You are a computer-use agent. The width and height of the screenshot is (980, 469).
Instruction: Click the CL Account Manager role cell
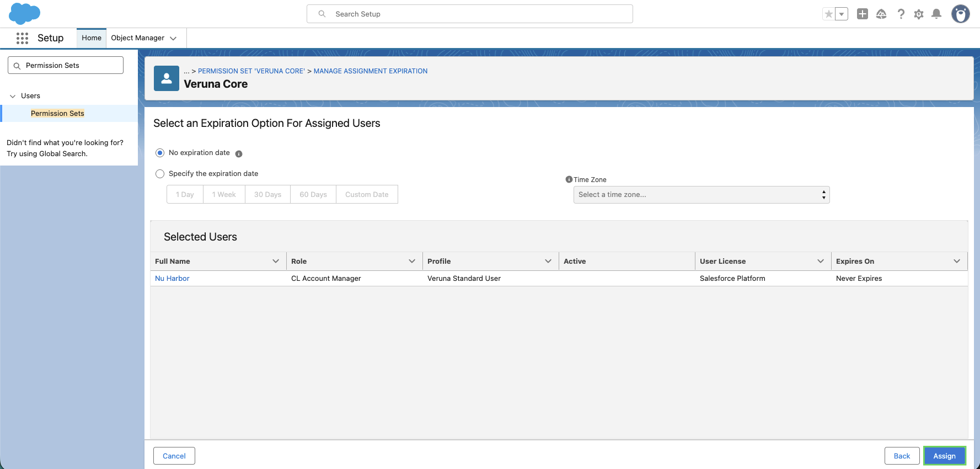(326, 279)
